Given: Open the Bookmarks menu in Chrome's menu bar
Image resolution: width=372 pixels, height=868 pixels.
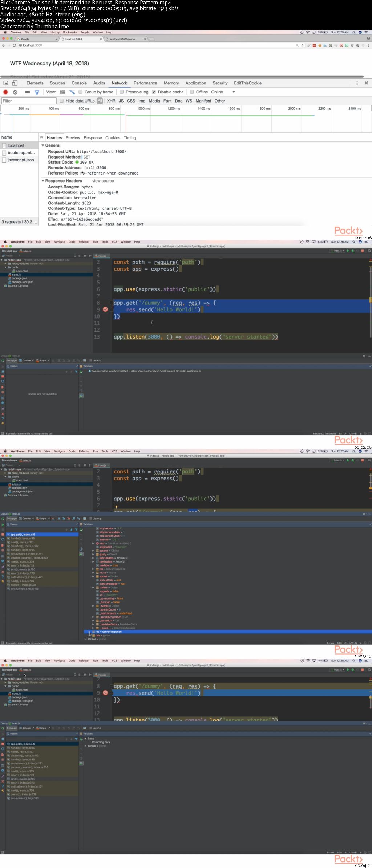Looking at the screenshot, I should (70, 32).
